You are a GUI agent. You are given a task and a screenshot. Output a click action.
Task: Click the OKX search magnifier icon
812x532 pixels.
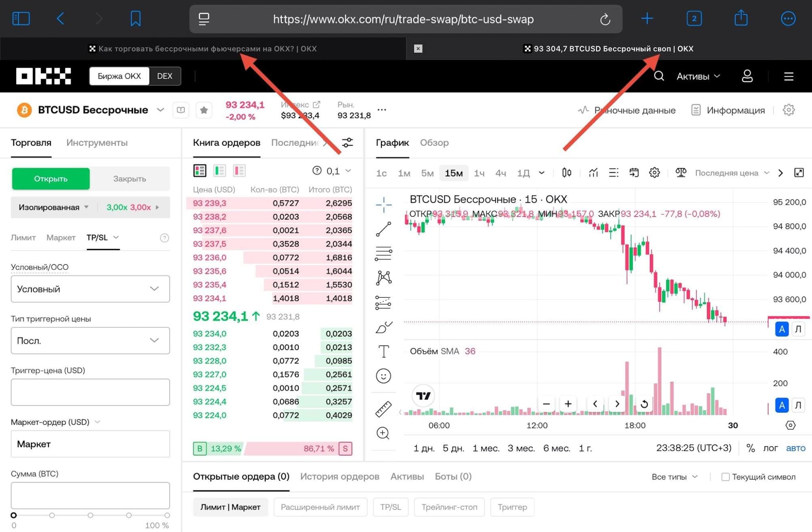[659, 76]
